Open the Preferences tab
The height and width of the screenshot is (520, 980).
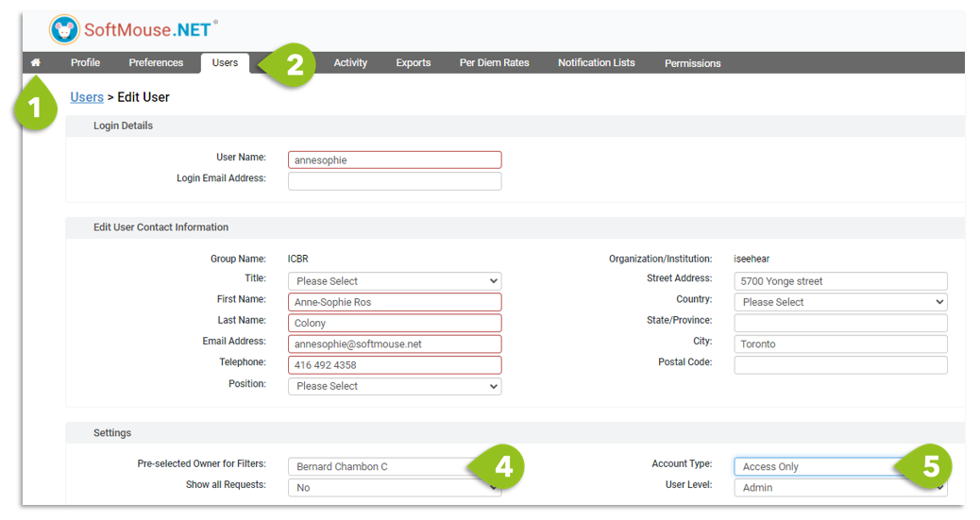tap(156, 62)
